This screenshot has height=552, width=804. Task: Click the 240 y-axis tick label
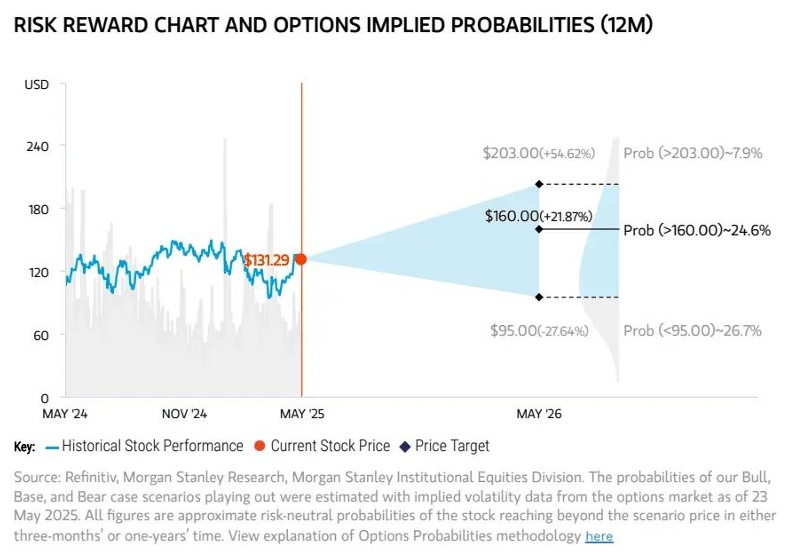coord(37,146)
